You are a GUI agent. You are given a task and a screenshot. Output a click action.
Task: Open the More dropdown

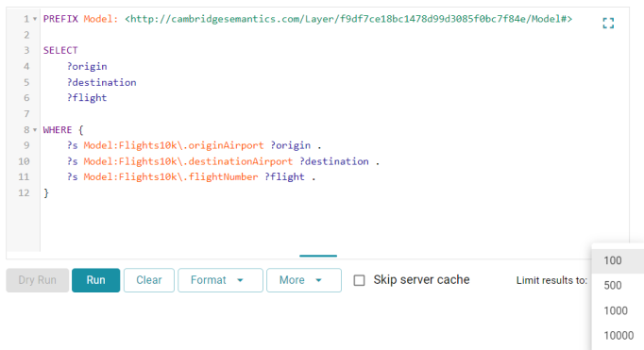[x=303, y=280]
